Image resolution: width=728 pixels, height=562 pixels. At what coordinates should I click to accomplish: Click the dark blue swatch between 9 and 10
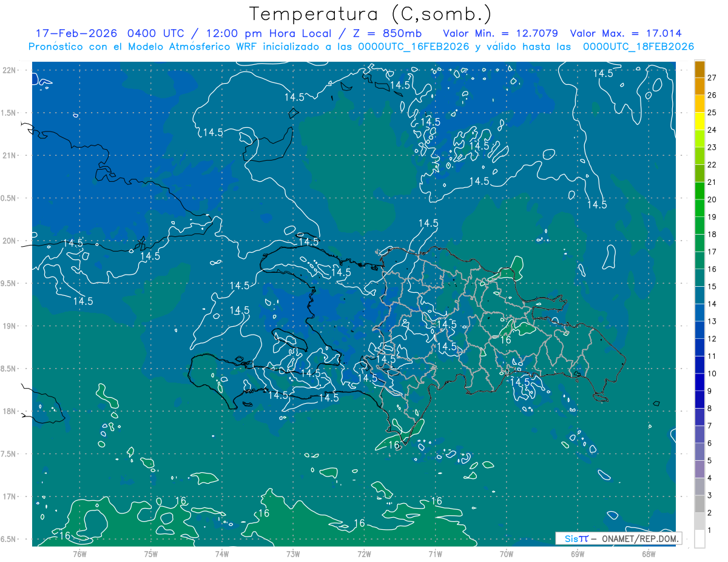point(699,383)
